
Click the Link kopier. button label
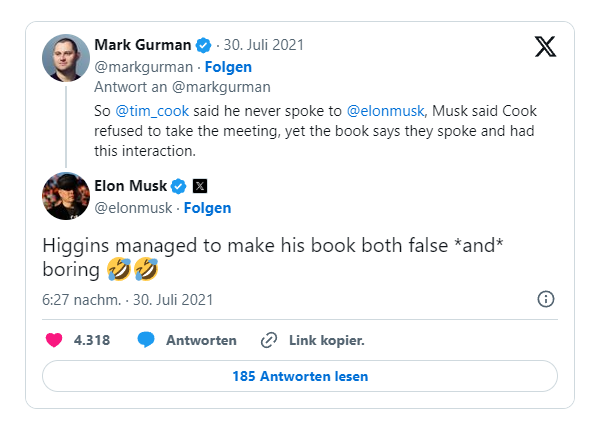click(326, 340)
